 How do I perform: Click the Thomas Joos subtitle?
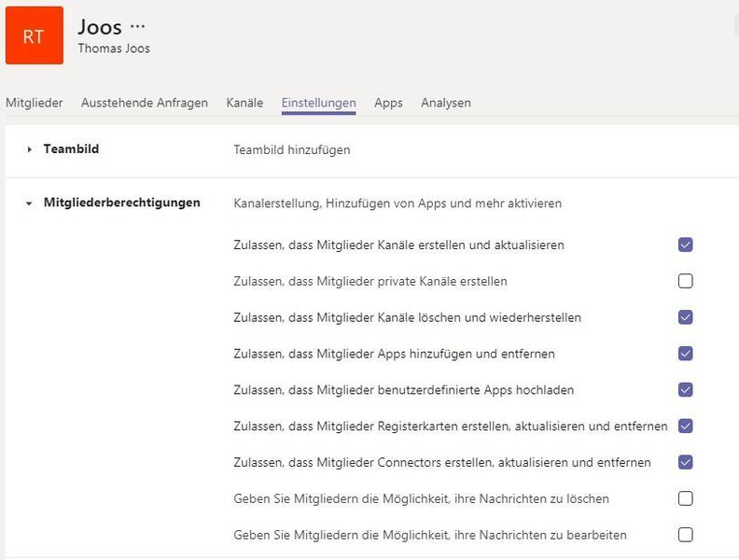pos(114,49)
